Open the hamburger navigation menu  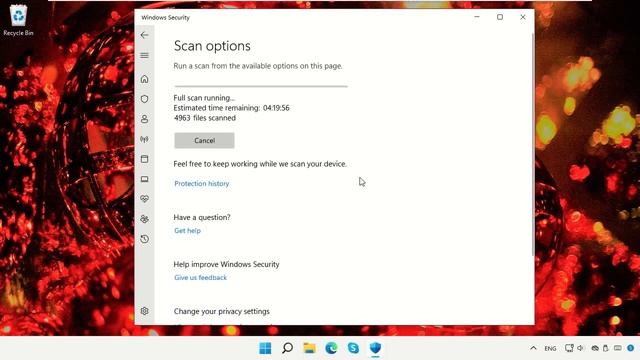coord(144,56)
